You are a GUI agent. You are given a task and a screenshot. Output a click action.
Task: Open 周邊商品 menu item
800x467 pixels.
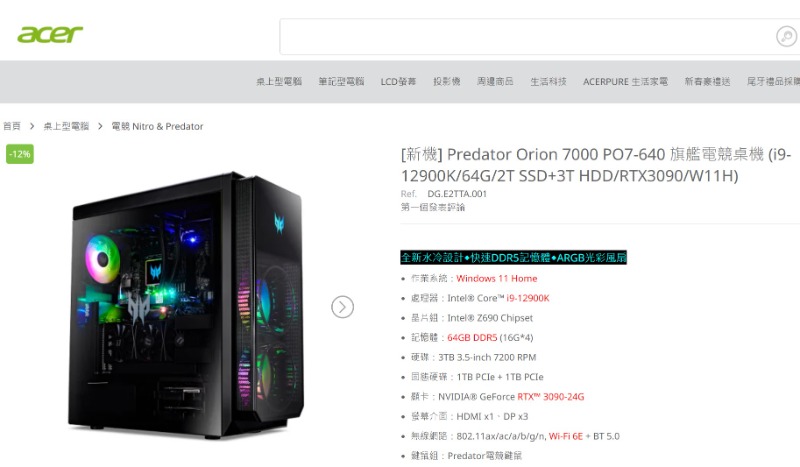495,82
